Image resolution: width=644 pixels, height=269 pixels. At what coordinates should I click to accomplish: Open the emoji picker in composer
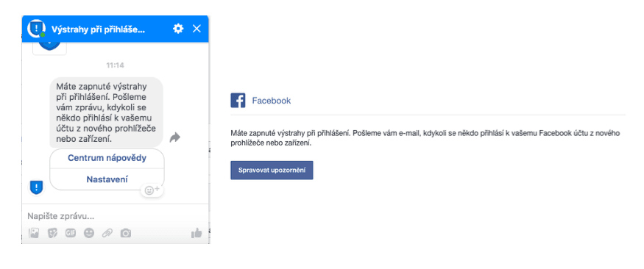point(89,233)
